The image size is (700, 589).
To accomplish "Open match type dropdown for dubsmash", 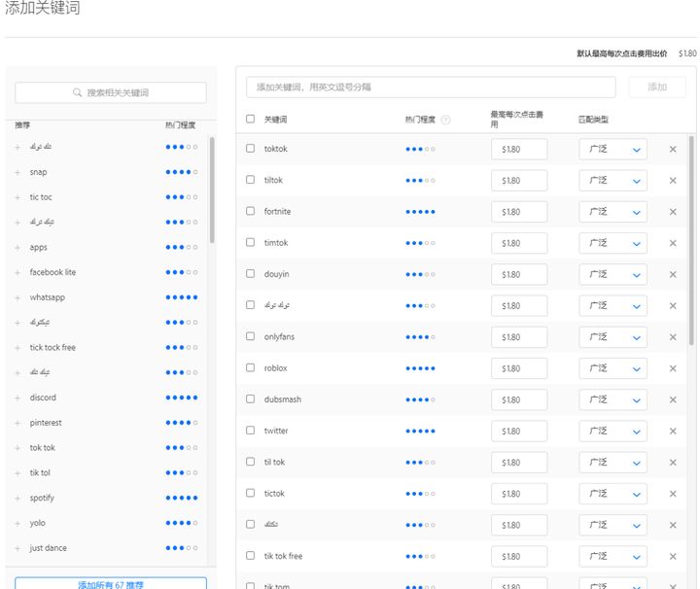I will pos(612,399).
